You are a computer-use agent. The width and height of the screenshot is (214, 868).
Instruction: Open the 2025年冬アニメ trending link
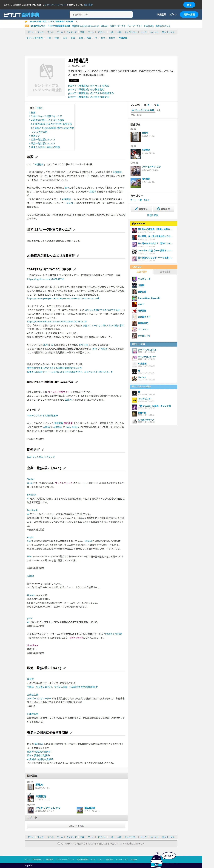[x=38, y=26]
